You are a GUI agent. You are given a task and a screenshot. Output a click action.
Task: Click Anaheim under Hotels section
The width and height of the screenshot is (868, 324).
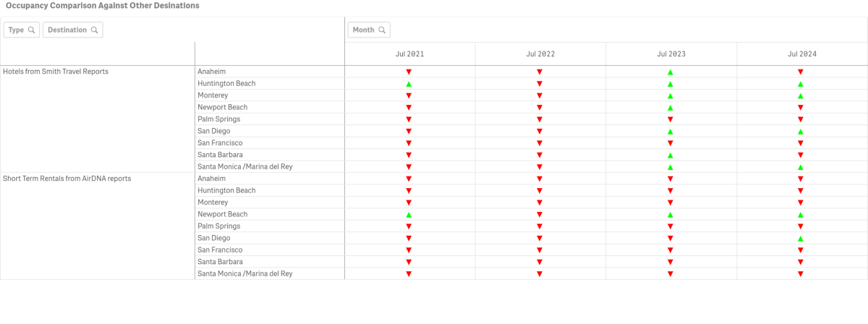211,72
